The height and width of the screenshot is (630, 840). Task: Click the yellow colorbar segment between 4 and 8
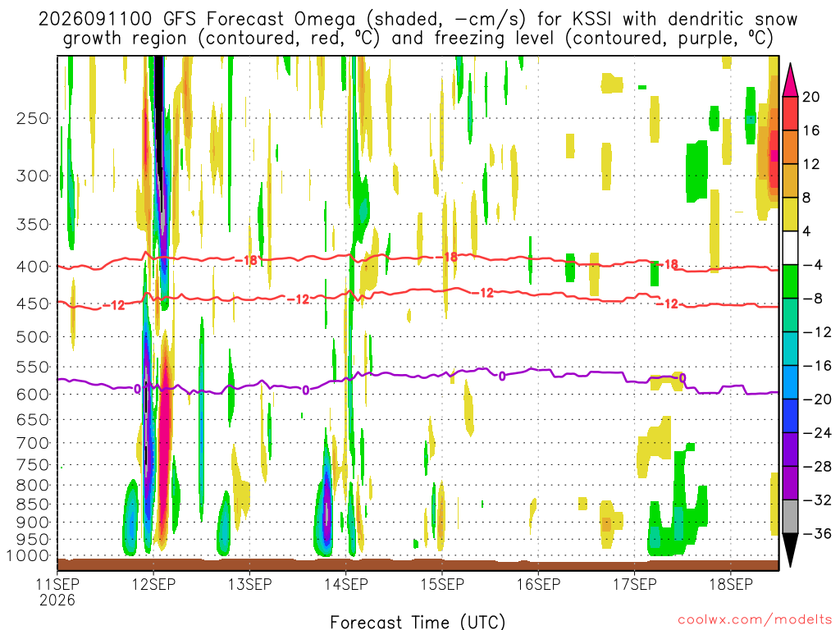click(x=790, y=214)
